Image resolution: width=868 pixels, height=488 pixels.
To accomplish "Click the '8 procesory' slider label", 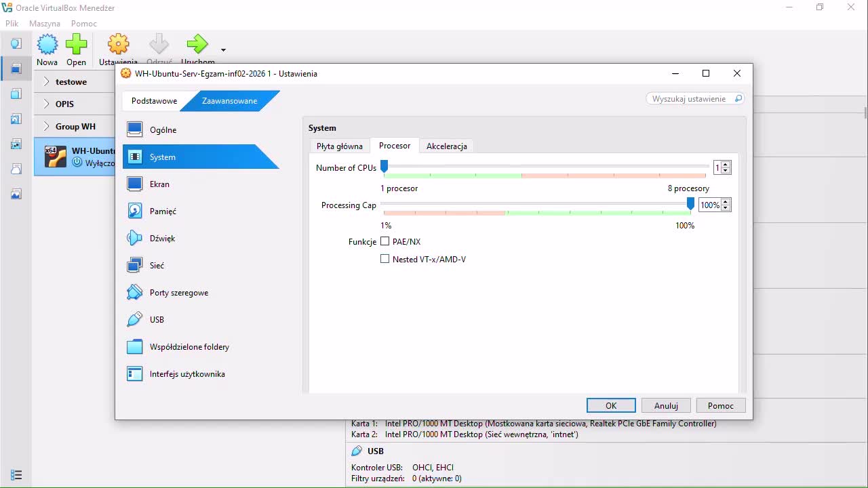I will [688, 188].
